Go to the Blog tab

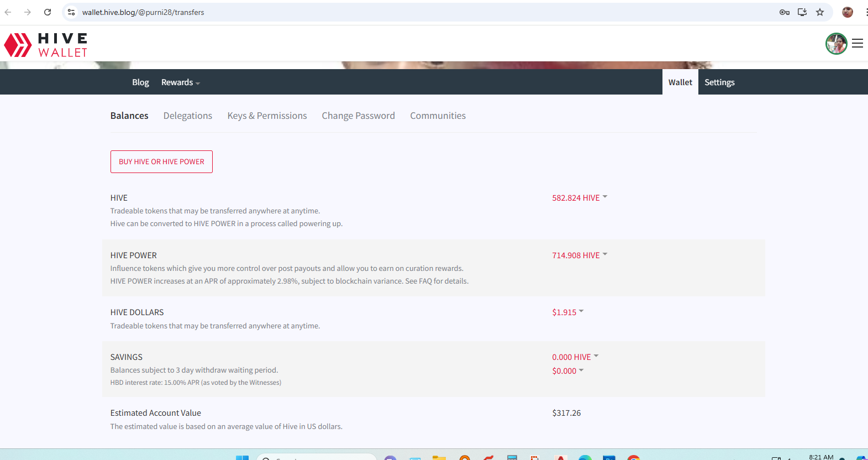click(140, 82)
